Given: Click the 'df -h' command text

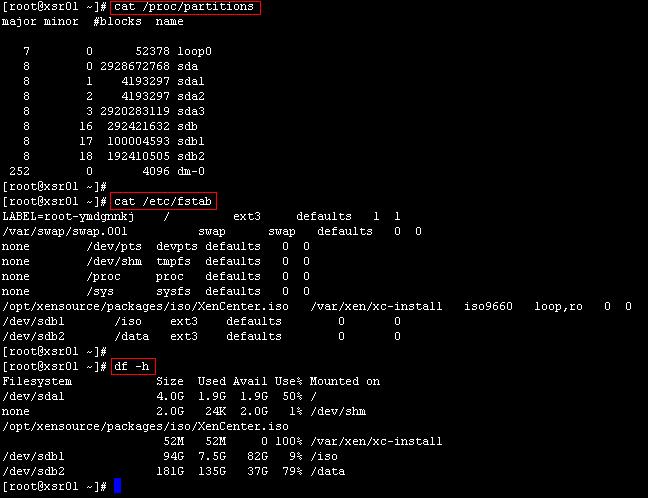Looking at the screenshot, I should pyautogui.click(x=131, y=366).
